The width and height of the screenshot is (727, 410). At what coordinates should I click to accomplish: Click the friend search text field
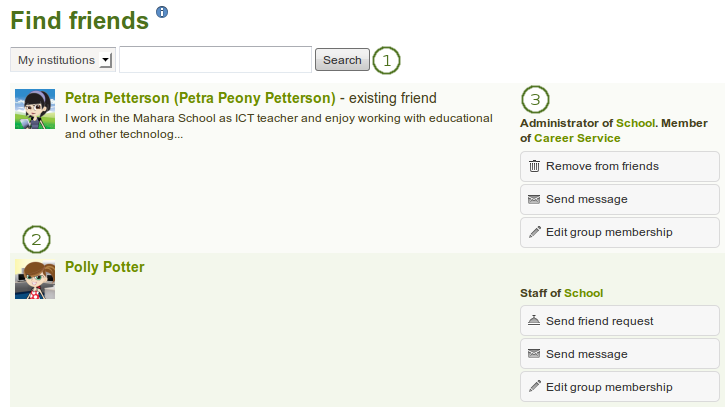(x=215, y=60)
